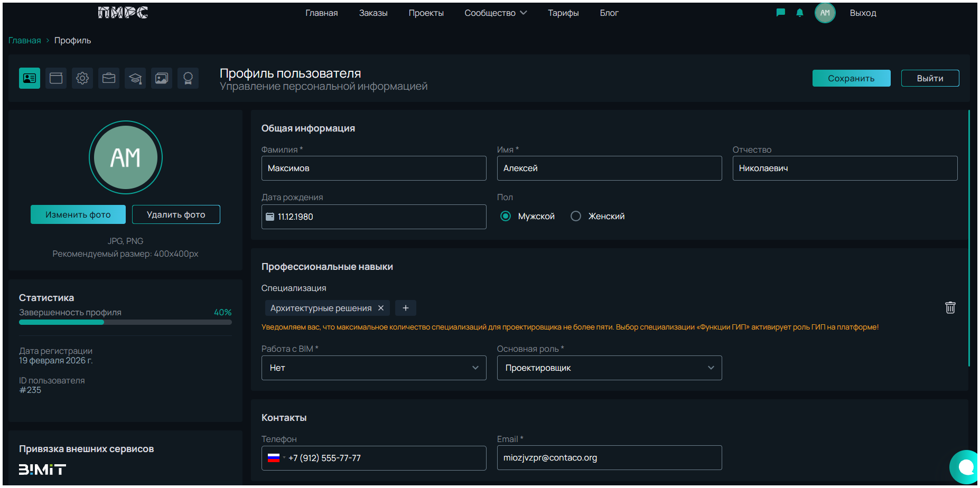The width and height of the screenshot is (980, 488).
Task: Open the award ribbon section icon
Action: click(x=188, y=78)
